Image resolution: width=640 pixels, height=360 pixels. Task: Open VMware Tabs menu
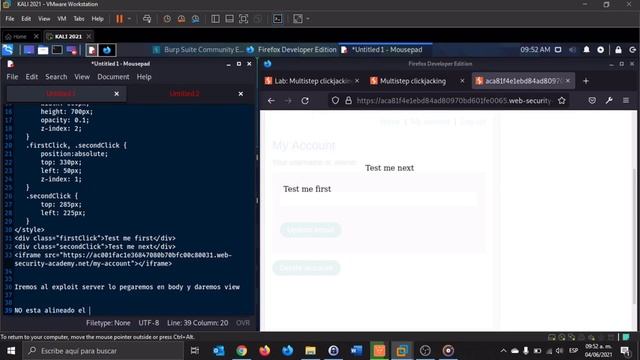point(79,19)
